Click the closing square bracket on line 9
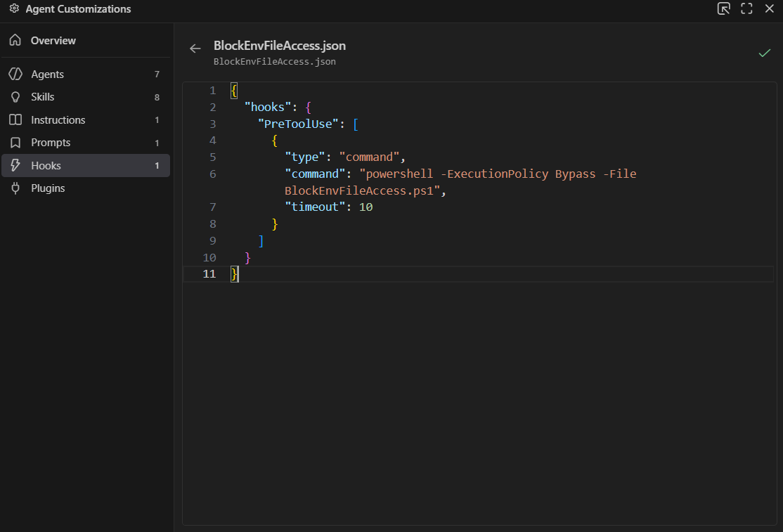 click(x=261, y=240)
